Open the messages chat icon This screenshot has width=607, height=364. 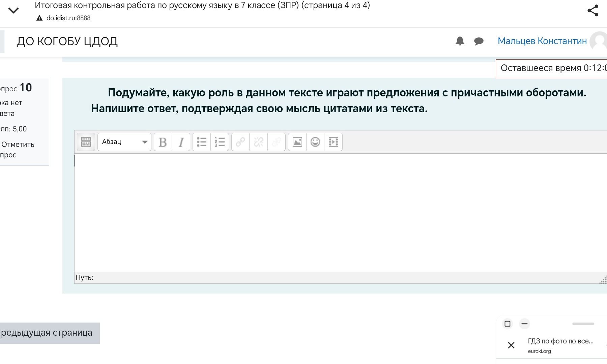(x=479, y=41)
